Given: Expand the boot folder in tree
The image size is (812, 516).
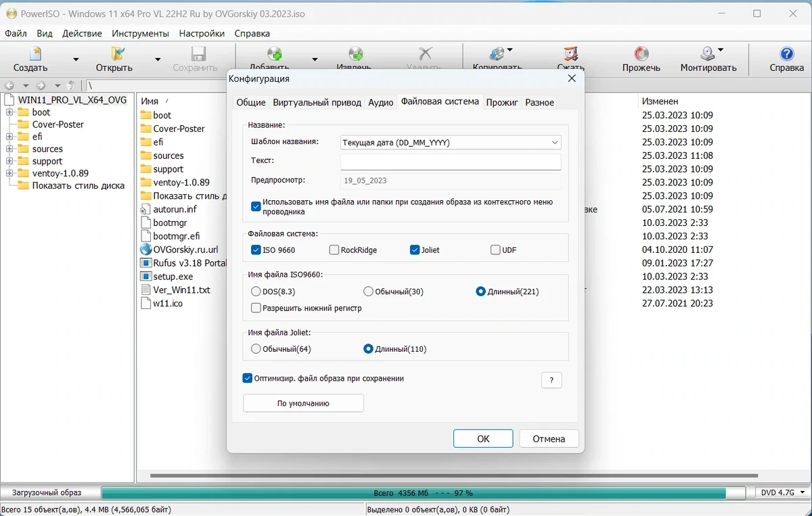Looking at the screenshot, I should click(x=9, y=112).
